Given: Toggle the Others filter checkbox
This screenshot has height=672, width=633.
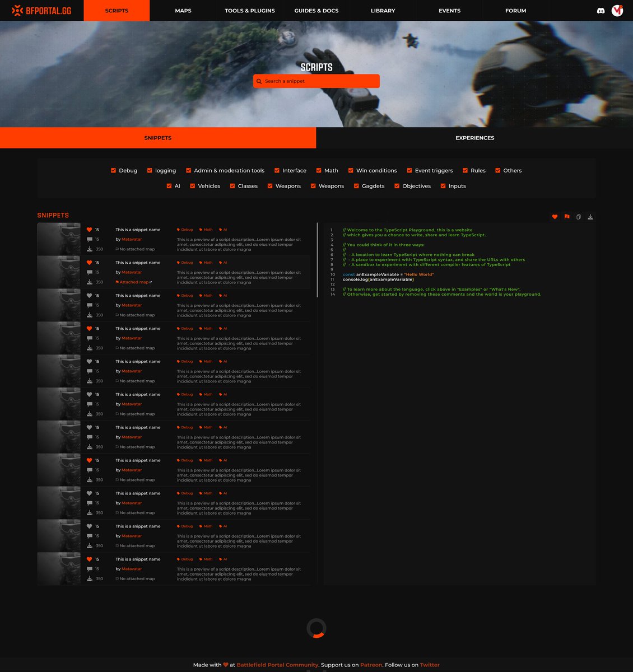Looking at the screenshot, I should [x=497, y=170].
